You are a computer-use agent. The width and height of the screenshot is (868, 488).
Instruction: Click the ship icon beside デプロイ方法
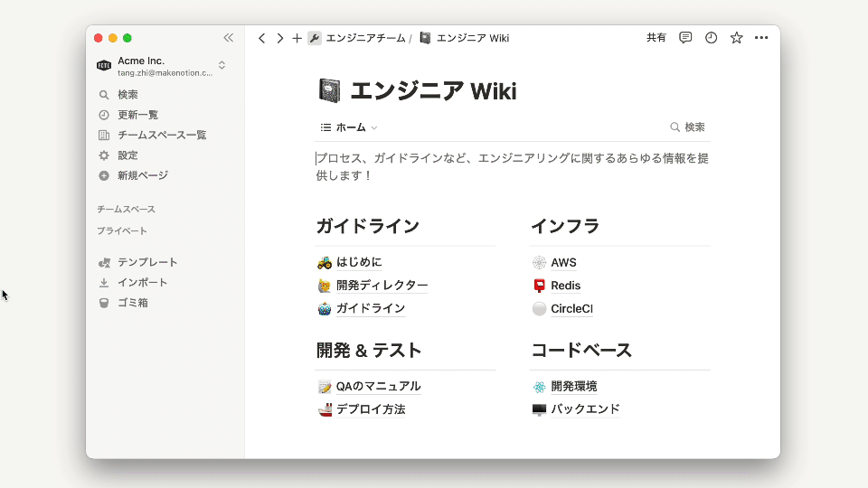[x=325, y=409]
